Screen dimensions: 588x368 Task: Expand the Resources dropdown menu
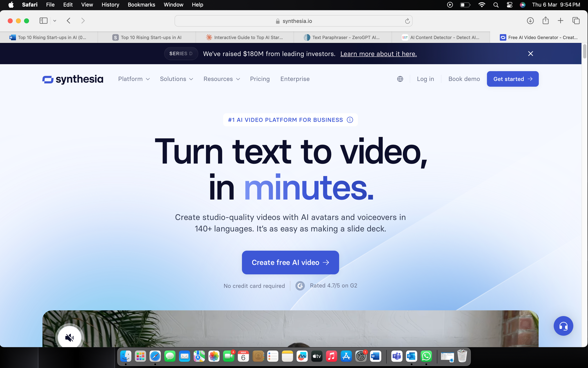(222, 79)
